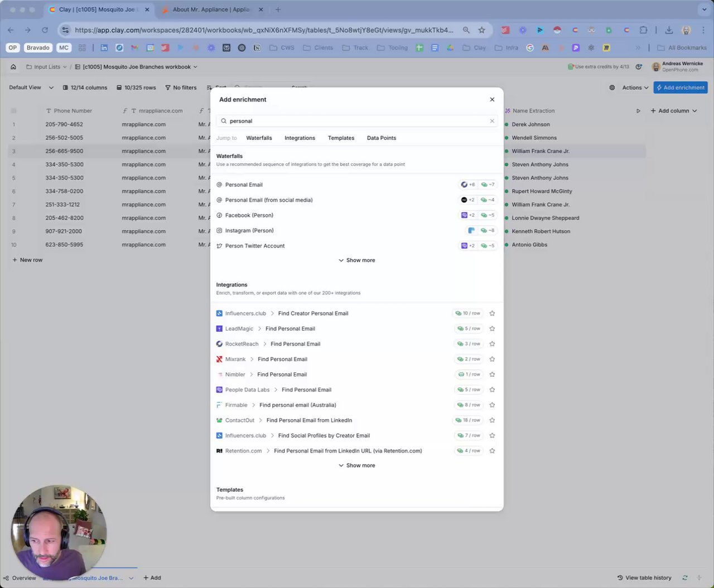
Task: Close the Add enrichment dialog
Action: (x=492, y=100)
